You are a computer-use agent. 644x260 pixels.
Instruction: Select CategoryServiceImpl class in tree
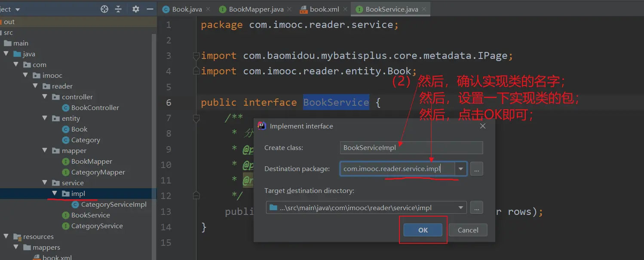point(113,205)
